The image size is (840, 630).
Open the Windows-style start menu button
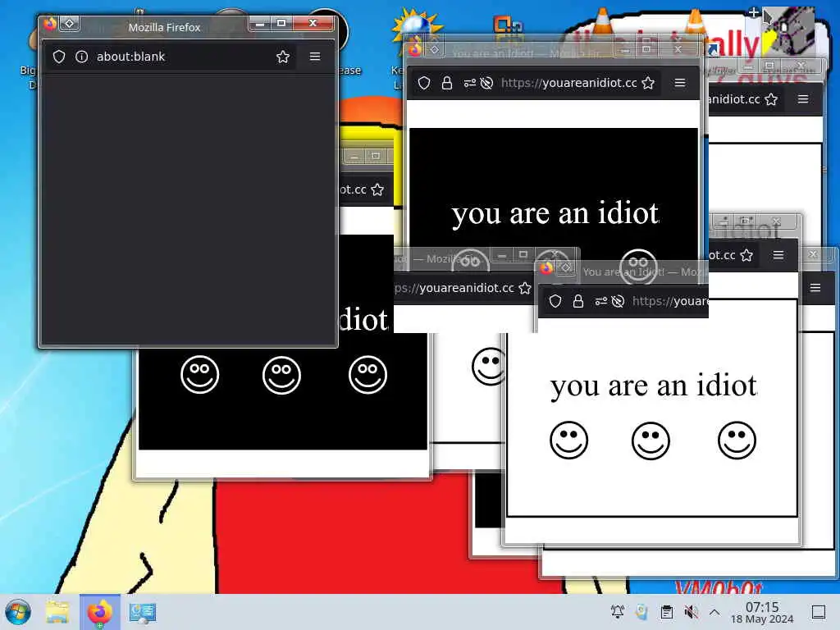[18, 612]
